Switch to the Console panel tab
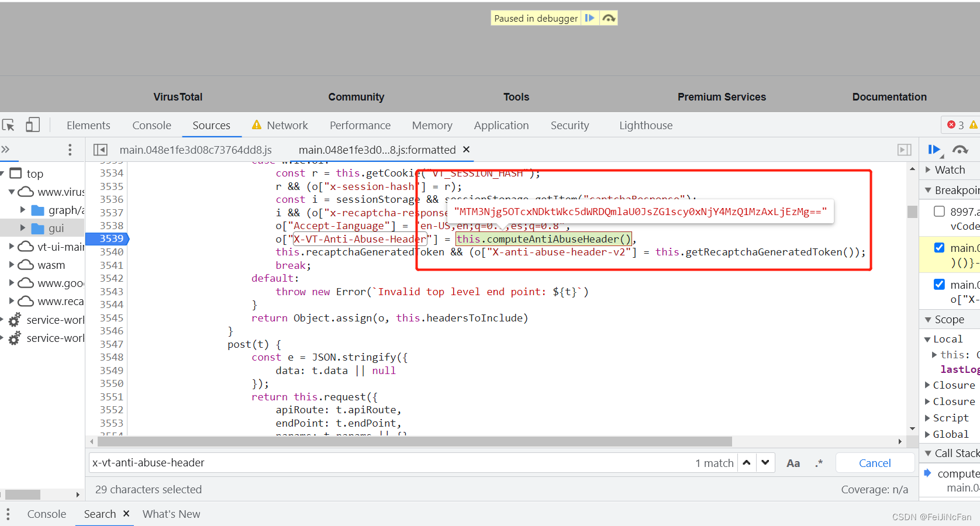The width and height of the screenshot is (980, 526). [x=151, y=125]
